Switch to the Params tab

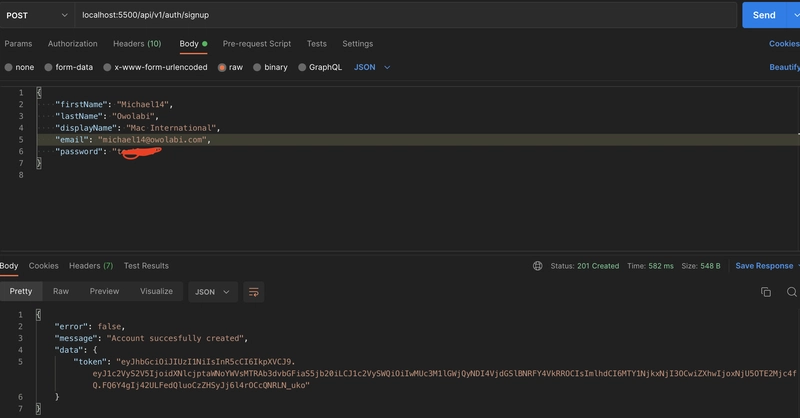(x=18, y=44)
